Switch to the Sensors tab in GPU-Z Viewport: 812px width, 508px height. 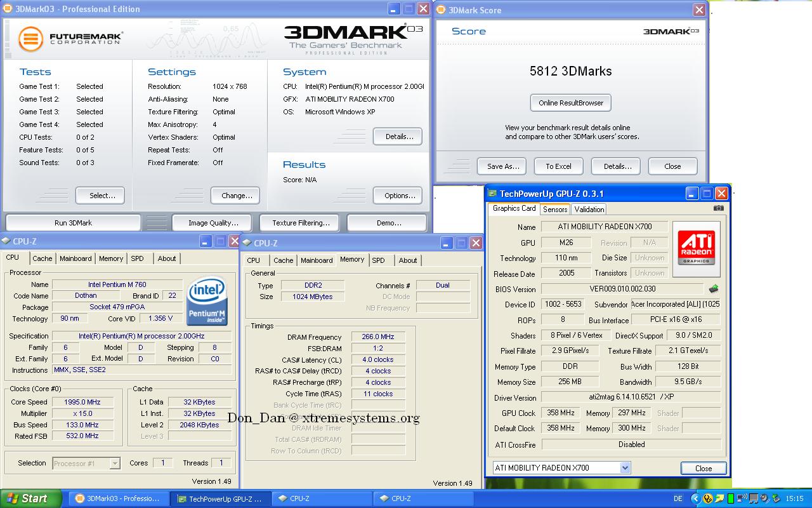point(555,209)
